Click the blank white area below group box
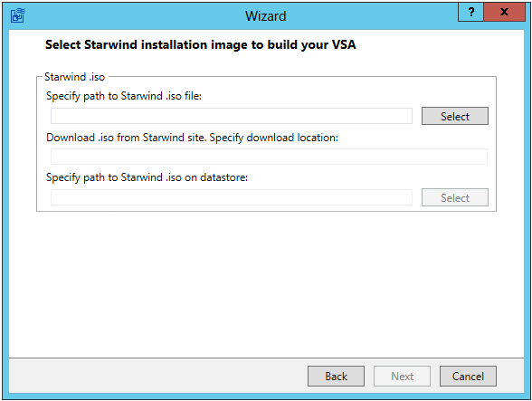532x401 pixels. click(266, 283)
